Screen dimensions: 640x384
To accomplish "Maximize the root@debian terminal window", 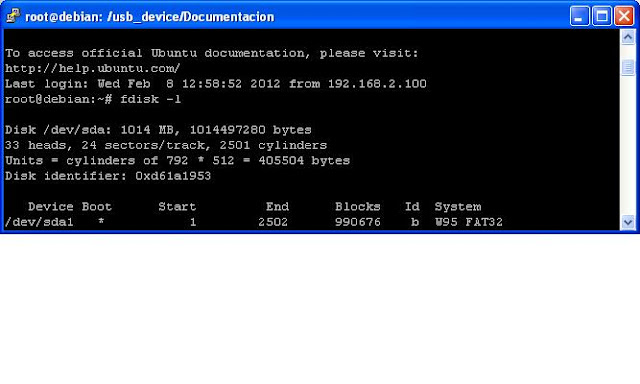I will coord(602,16).
